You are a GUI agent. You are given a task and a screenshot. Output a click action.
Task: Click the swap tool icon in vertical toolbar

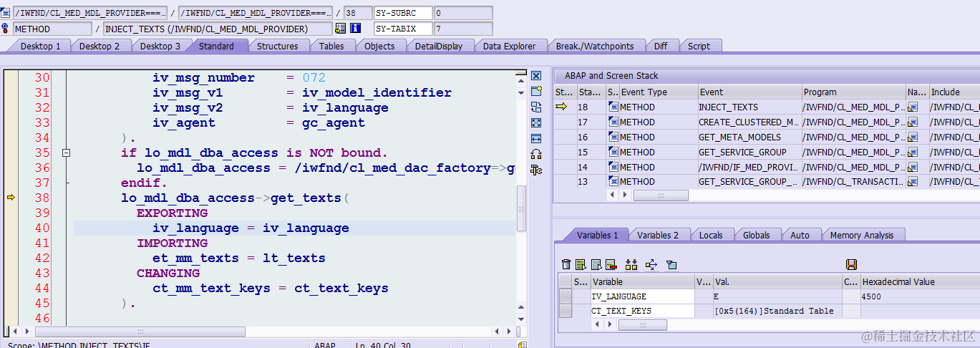pyautogui.click(x=536, y=107)
